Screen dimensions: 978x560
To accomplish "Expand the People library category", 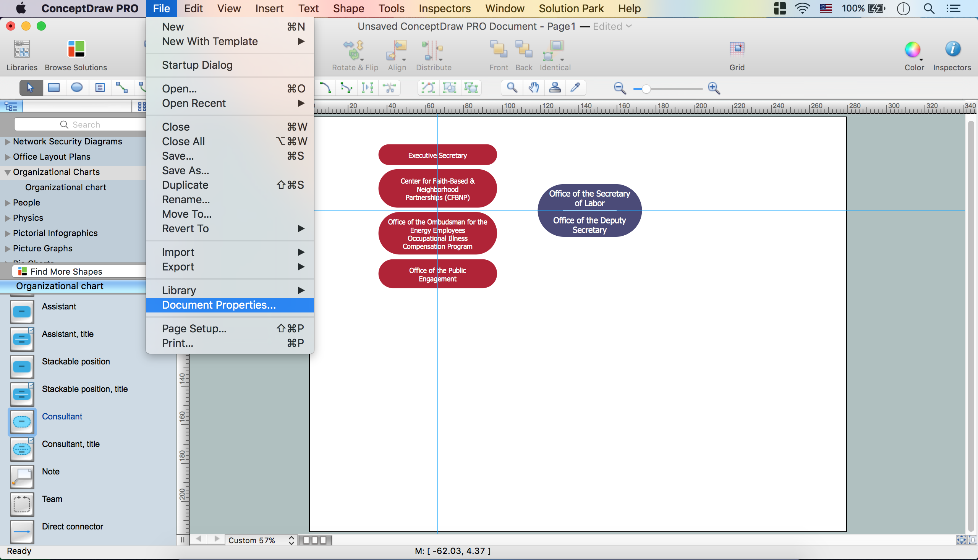I will pos(7,203).
